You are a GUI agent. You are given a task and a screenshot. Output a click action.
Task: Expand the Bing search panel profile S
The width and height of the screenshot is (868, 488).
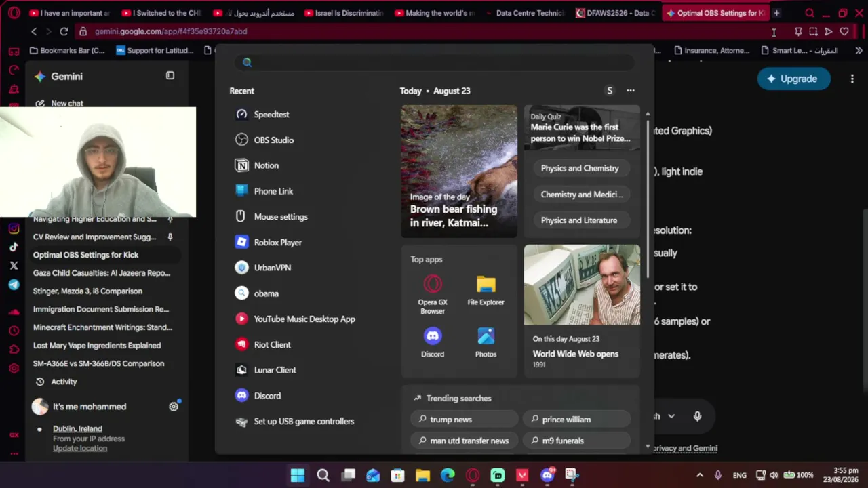coord(610,91)
